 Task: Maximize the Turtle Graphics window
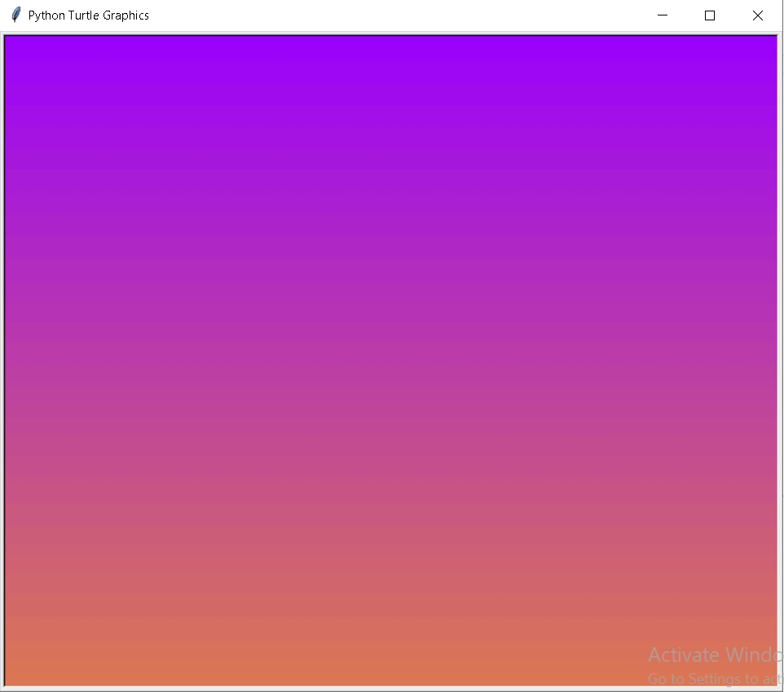[709, 15]
